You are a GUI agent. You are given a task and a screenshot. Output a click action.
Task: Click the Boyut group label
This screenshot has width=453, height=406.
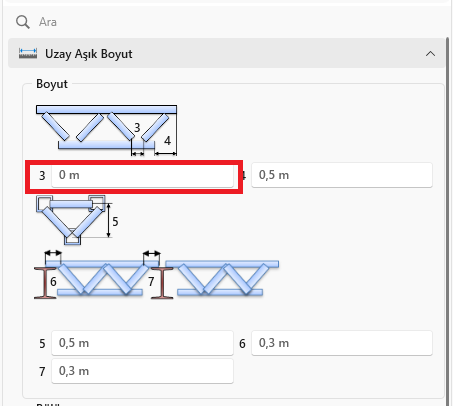52,84
